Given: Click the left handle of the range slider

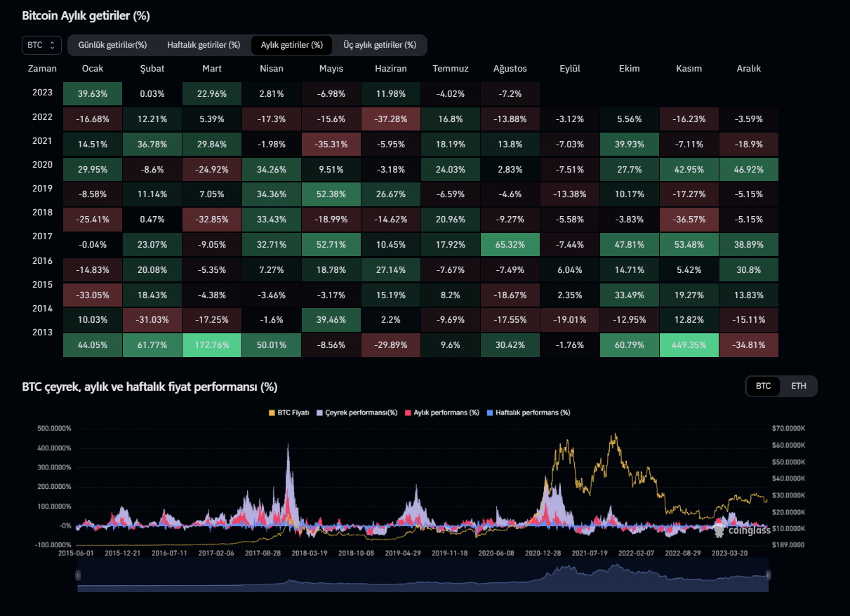Looking at the screenshot, I should pyautogui.click(x=77, y=575).
